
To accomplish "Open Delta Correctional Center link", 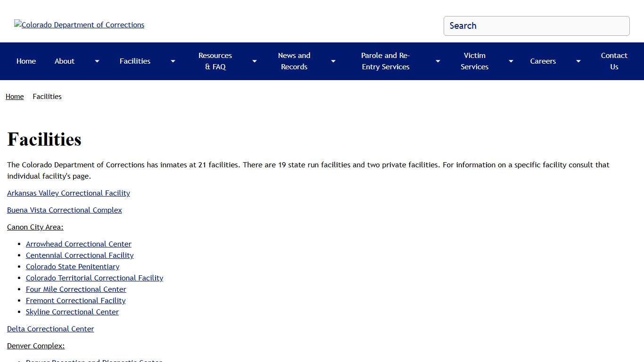I will pyautogui.click(x=50, y=329).
